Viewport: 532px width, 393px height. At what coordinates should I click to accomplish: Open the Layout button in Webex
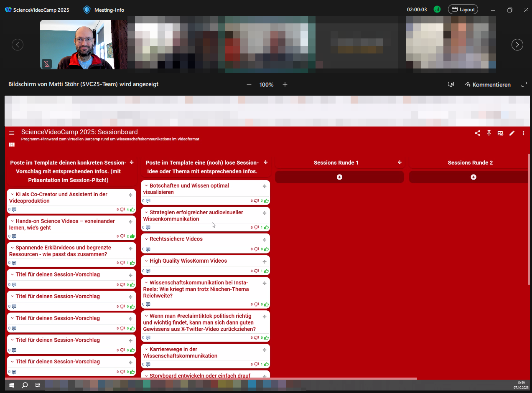[463, 9]
